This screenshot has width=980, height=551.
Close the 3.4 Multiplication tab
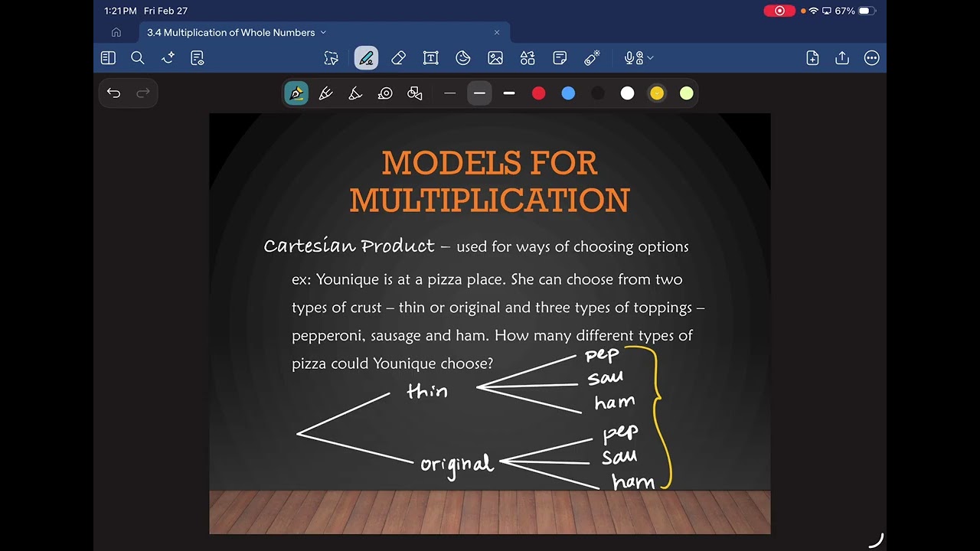coord(497,32)
